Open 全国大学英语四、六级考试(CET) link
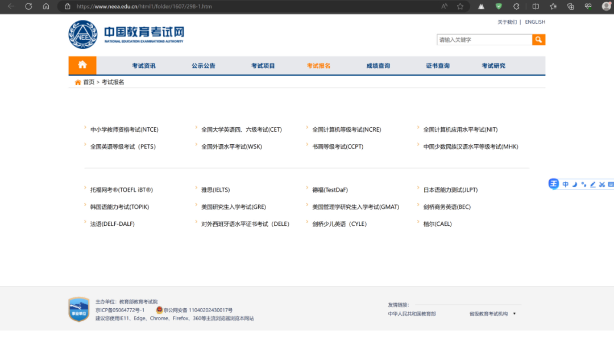This screenshot has height=364, width=614. point(241,130)
